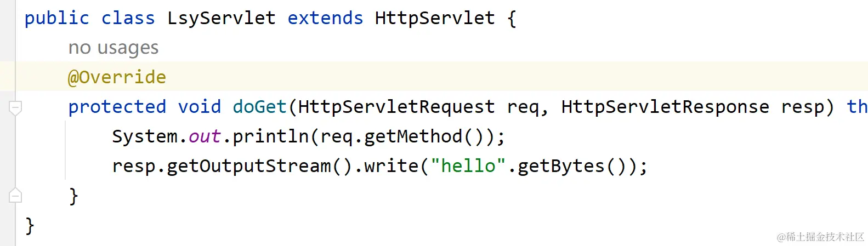
Task: Click the 'extends' keyword
Action: (x=325, y=18)
